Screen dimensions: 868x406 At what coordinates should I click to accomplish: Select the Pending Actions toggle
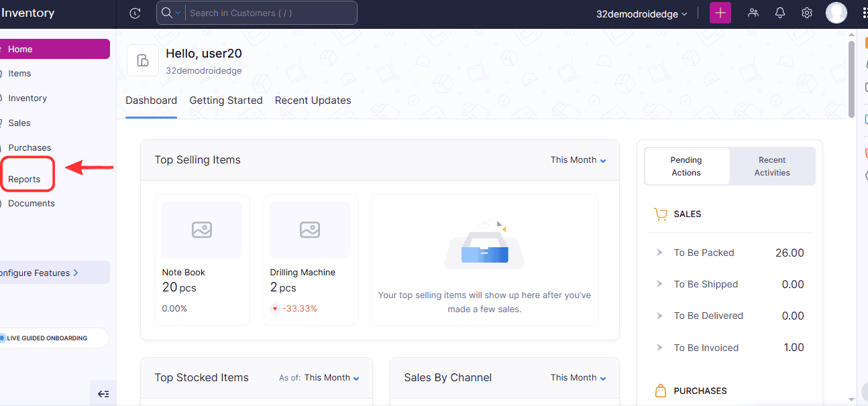coord(686,166)
